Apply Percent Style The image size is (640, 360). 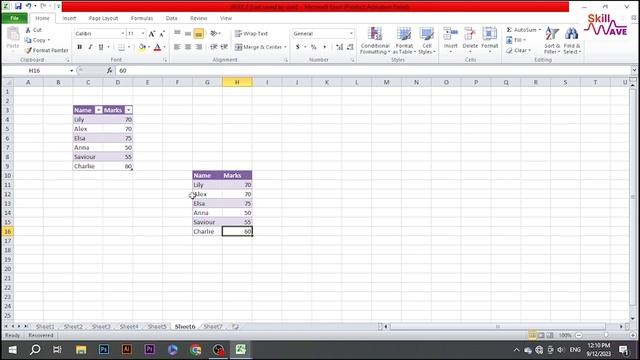313,47
